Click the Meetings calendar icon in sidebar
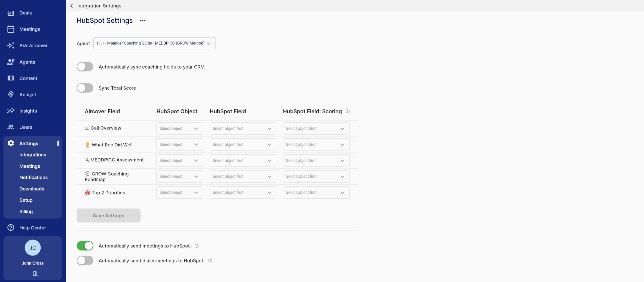This screenshot has height=282, width=644. pyautogui.click(x=11, y=29)
